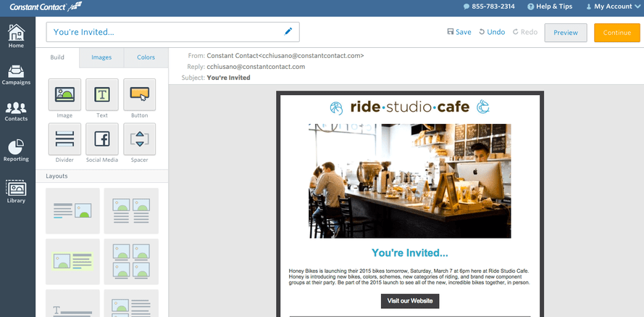Click the blue emblem right of cafe logo

483,107
